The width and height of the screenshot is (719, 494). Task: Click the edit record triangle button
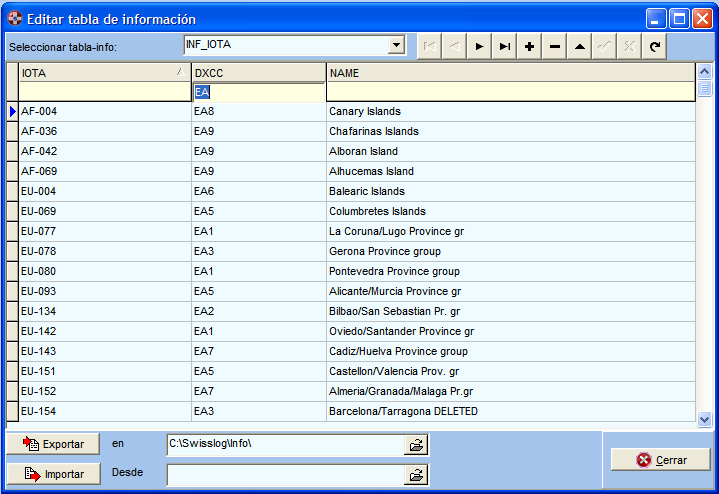pos(580,47)
